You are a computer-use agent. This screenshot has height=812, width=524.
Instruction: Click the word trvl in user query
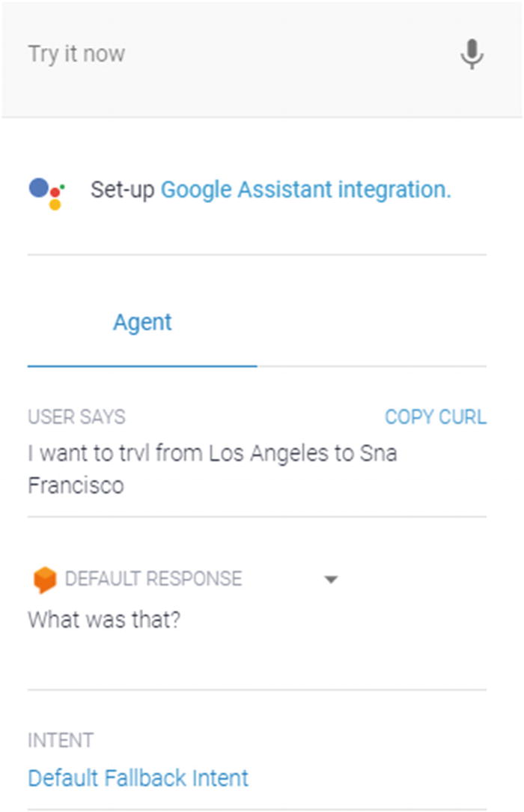point(135,453)
